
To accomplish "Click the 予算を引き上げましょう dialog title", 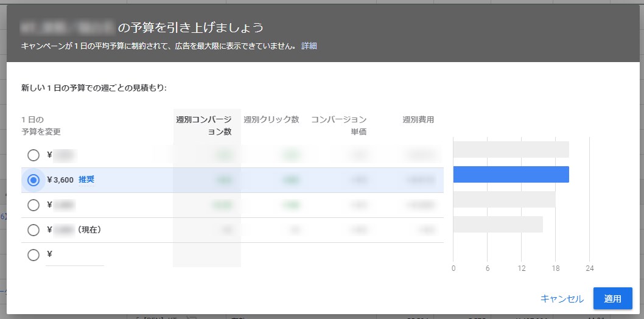I will click(x=191, y=27).
